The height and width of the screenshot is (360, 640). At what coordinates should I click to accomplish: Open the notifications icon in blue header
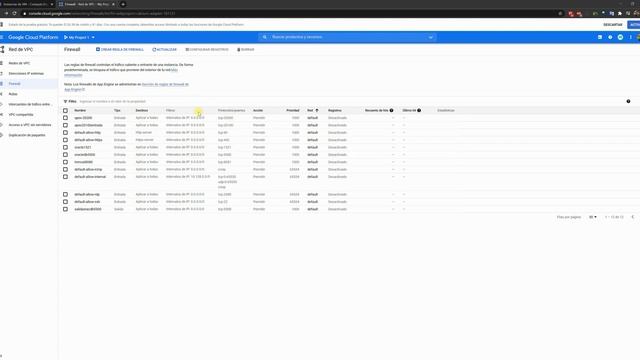click(620, 37)
